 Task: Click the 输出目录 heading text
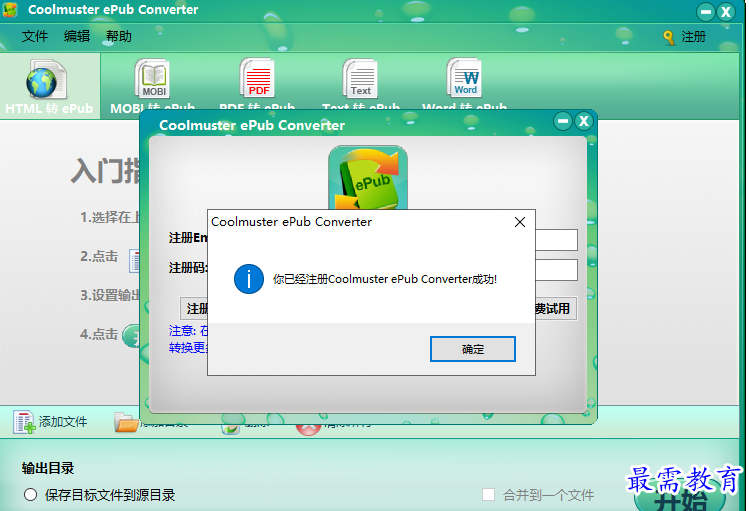[48, 468]
